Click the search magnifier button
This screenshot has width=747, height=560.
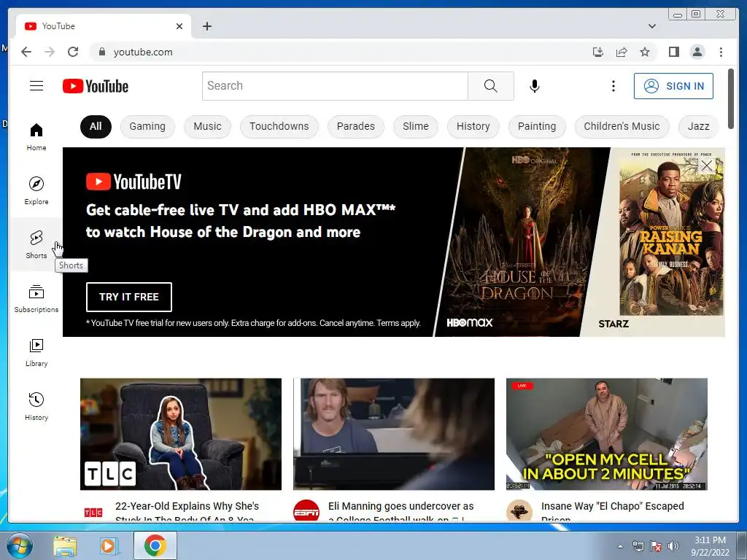click(x=491, y=86)
